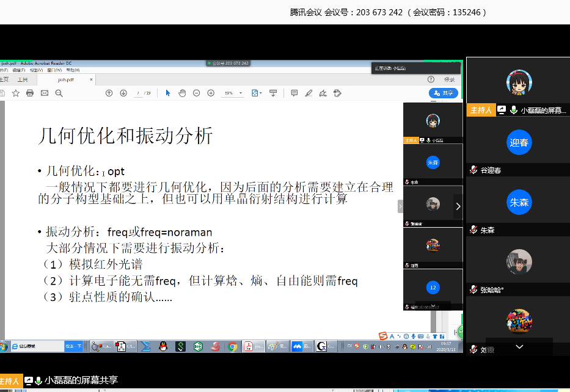
Task: Toggle the muted microphone icon for 张哈哈
Action: tap(473, 289)
